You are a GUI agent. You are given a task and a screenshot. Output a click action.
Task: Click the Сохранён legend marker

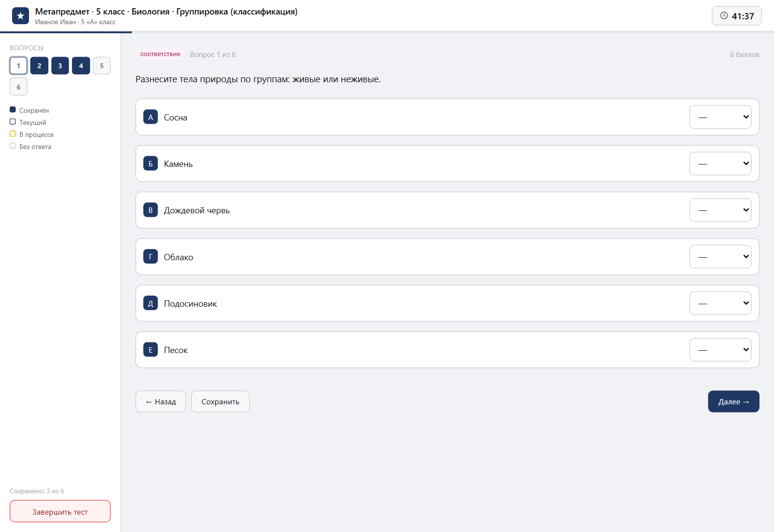click(x=13, y=110)
